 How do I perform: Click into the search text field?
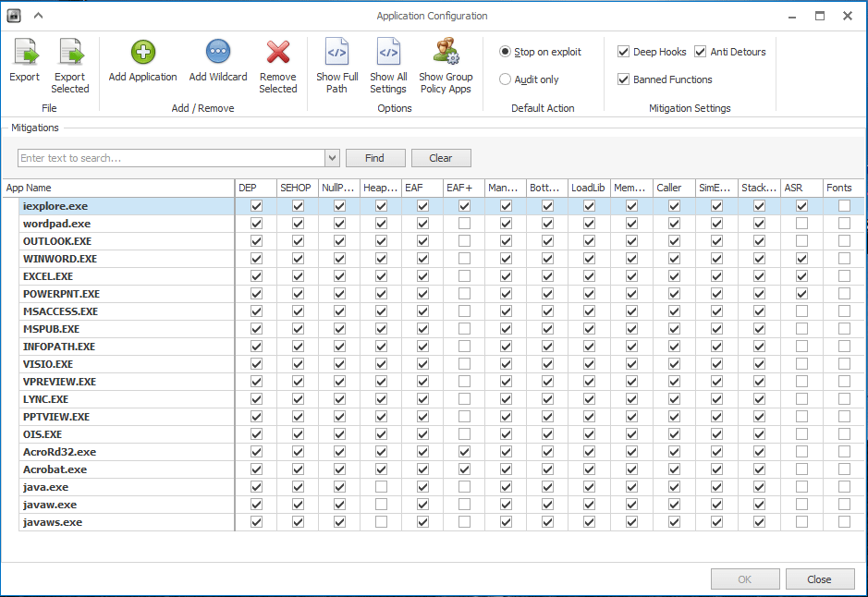click(171, 158)
